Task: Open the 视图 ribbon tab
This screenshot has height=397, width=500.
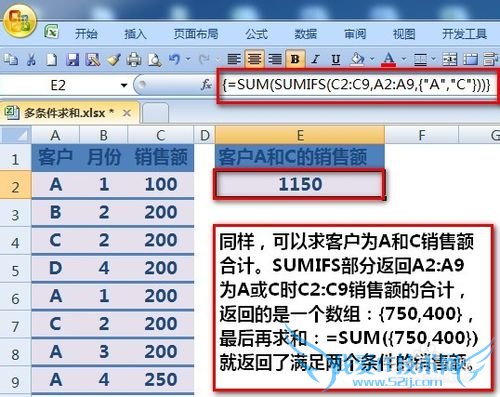Action: click(x=404, y=34)
